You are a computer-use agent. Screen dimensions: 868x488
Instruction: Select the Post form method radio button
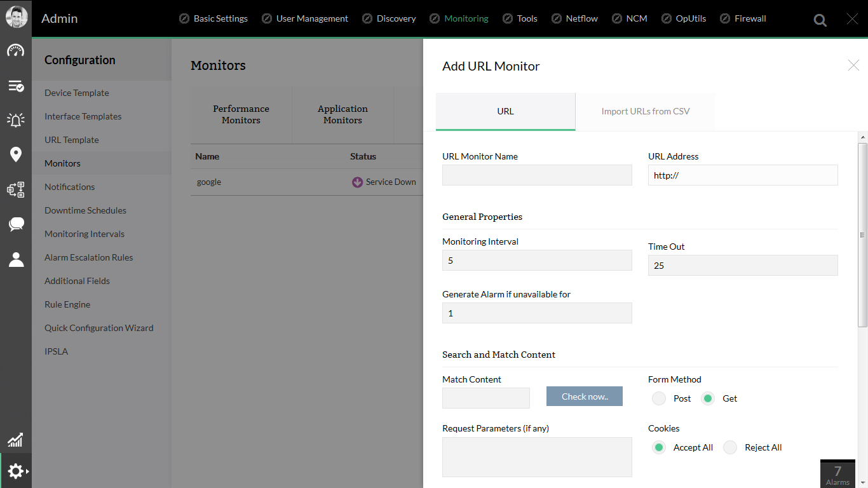coord(659,398)
